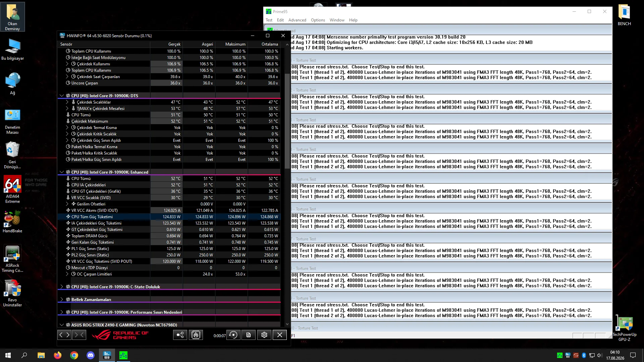
Task: Open the HWiNFO share sensors icon
Action: click(180, 335)
